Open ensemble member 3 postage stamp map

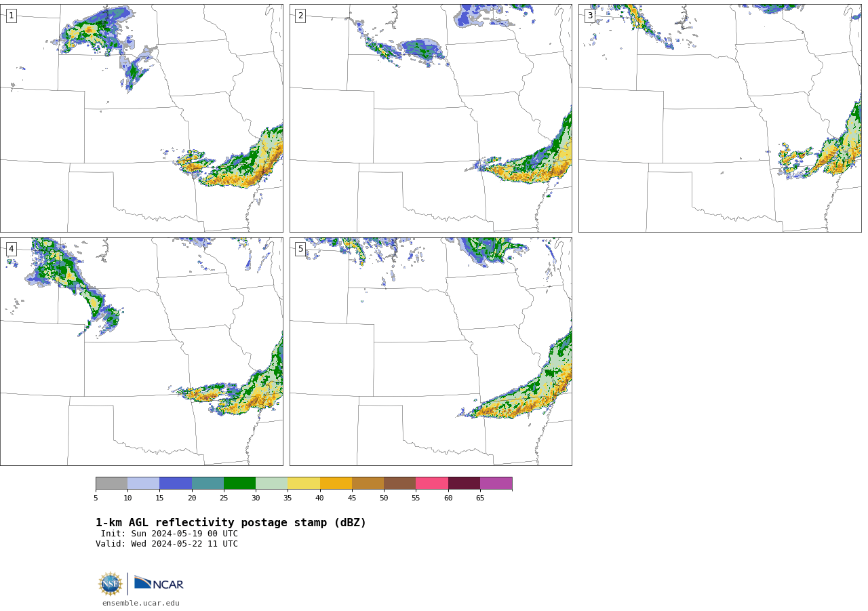point(720,118)
